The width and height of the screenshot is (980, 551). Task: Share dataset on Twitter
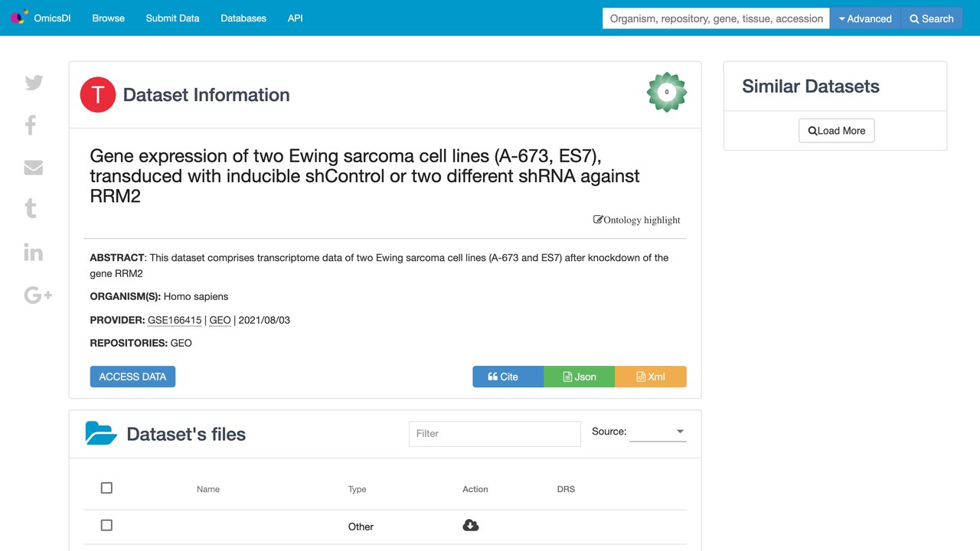pyautogui.click(x=34, y=83)
